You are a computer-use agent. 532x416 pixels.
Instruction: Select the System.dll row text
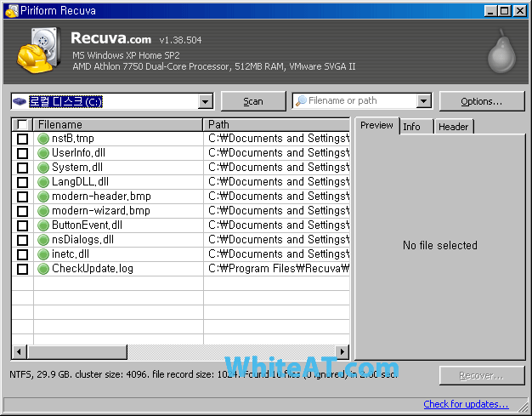[77, 168]
